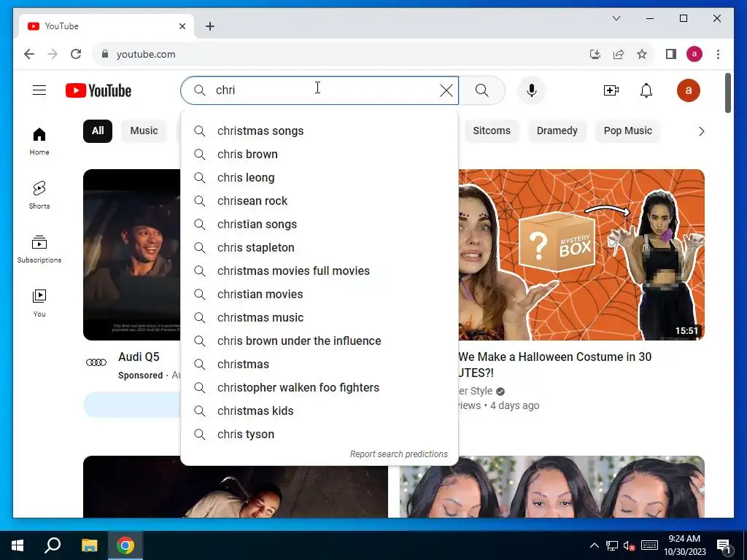The image size is (747, 560).
Task: Choose suggestion "chris brown under the influence"
Action: coord(320,341)
